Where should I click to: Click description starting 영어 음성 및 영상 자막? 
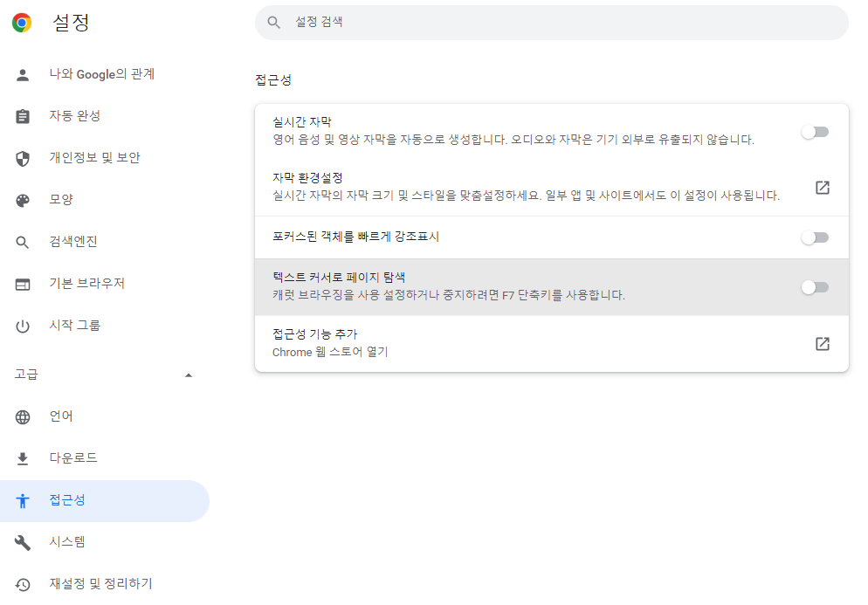[x=513, y=140]
